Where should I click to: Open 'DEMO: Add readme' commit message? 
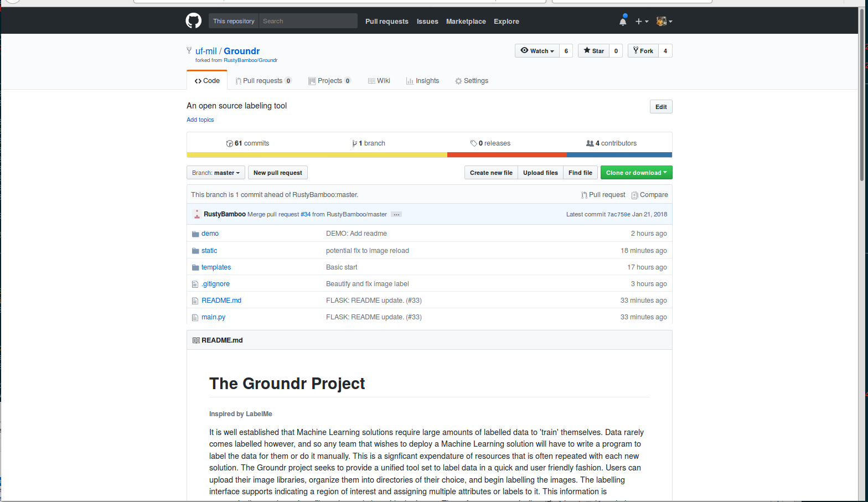click(x=356, y=234)
